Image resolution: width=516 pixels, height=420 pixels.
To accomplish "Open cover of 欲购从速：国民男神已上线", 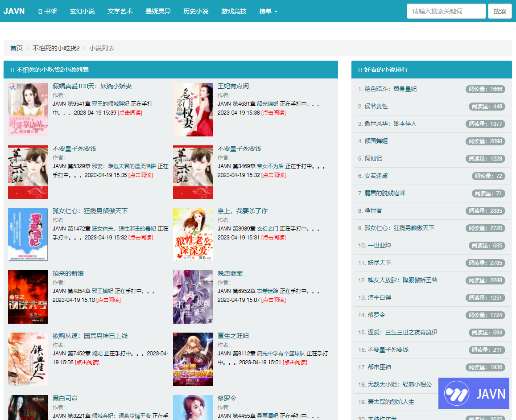I will point(28,359).
